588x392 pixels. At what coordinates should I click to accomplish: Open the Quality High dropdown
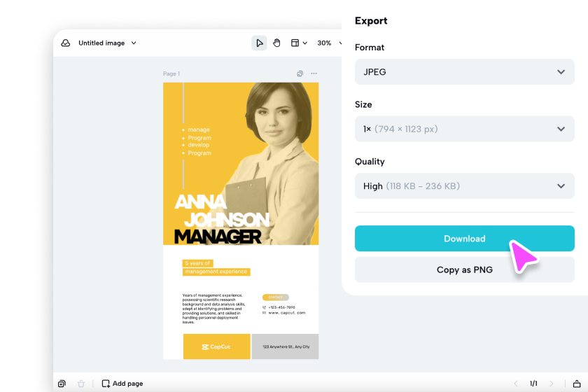click(464, 186)
